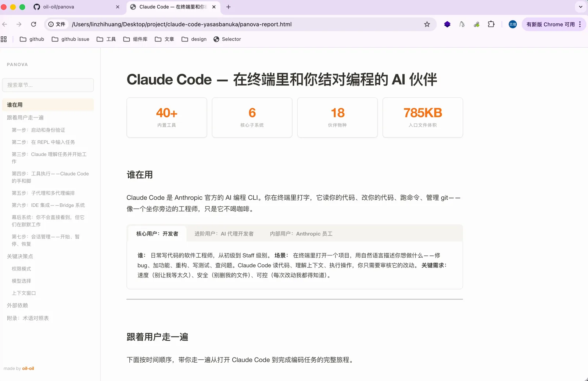
Task: Open the Selector bookmark
Action: coord(227,39)
